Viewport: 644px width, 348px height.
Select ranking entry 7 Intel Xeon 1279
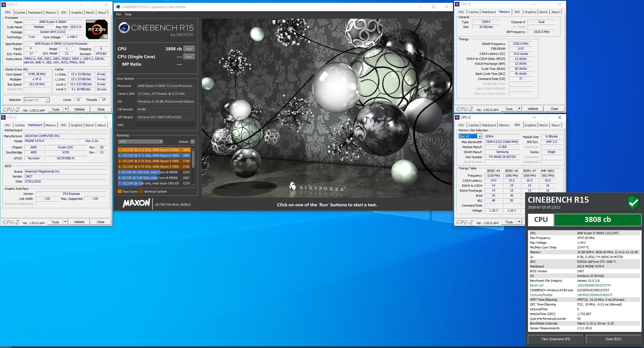(x=154, y=183)
